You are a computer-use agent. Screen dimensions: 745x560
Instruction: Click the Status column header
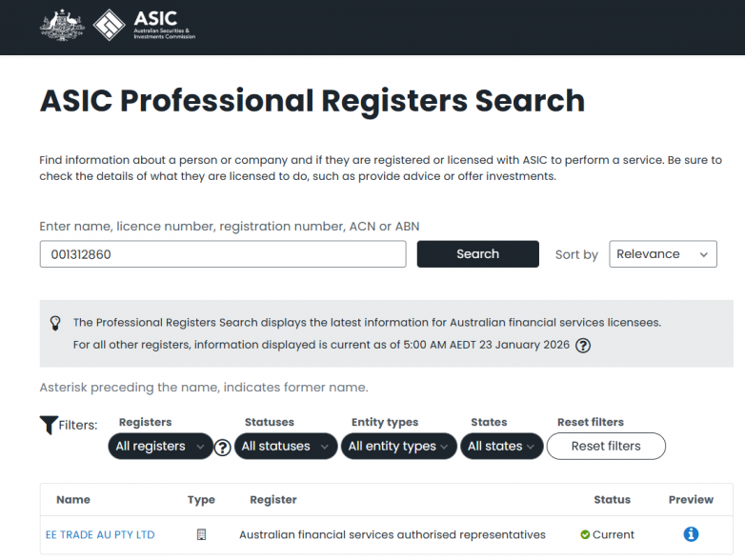point(612,499)
